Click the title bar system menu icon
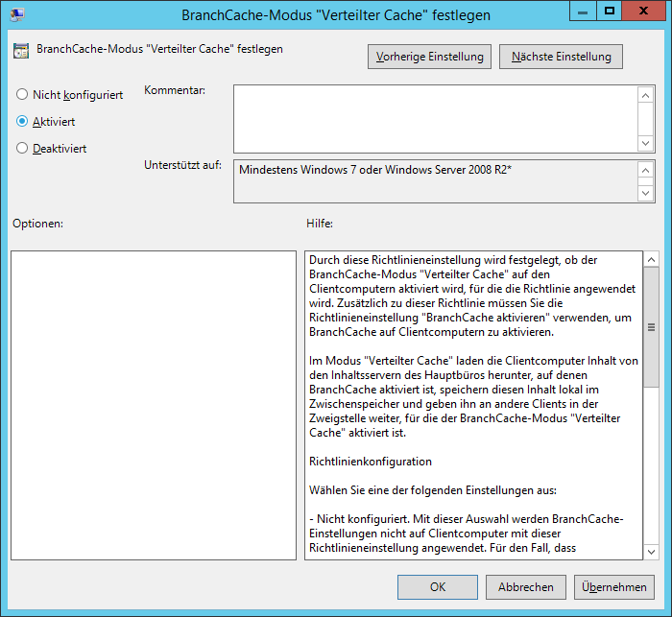This screenshot has height=617, width=672. click(x=17, y=14)
